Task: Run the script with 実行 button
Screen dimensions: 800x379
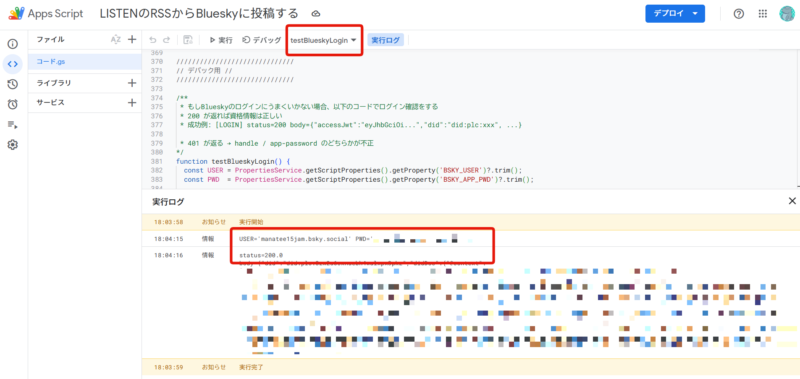Action: 221,40
